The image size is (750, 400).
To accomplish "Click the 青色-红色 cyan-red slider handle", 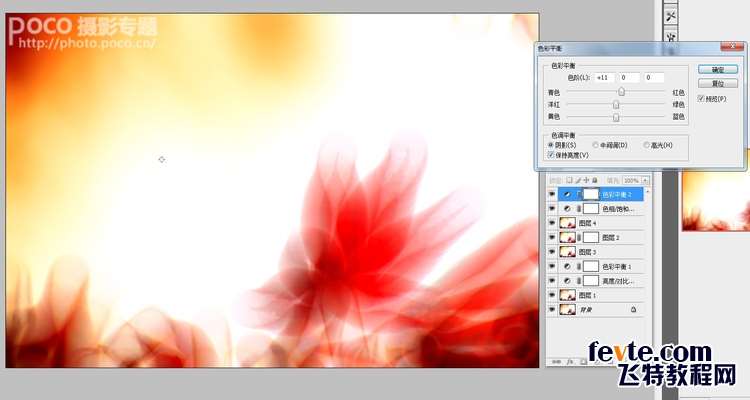I will tap(621, 91).
